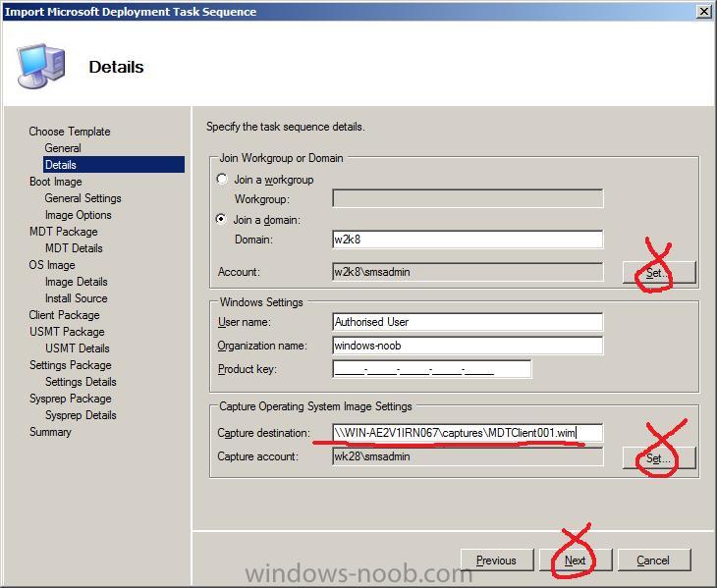Open Boot Image step in sidebar
The image size is (717, 588).
point(56,182)
